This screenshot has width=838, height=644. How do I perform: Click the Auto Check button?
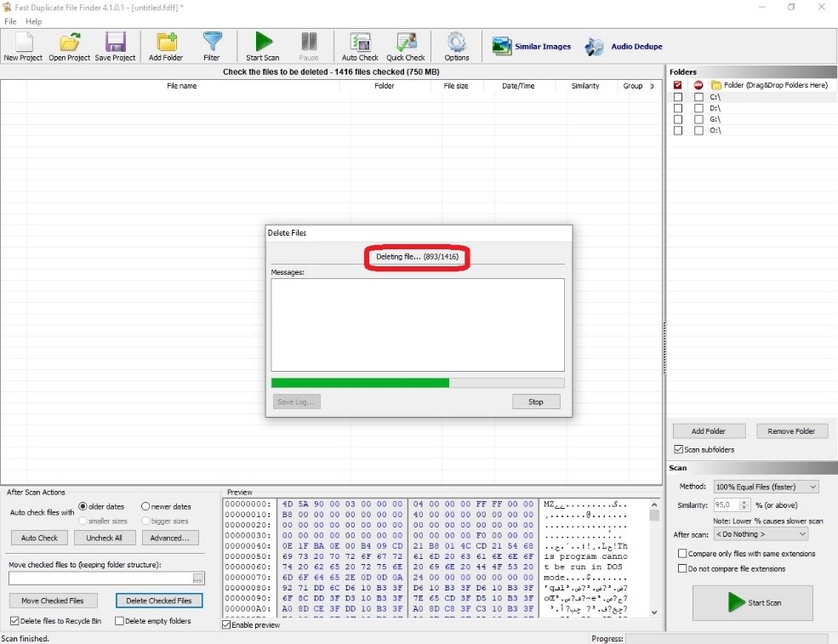pos(39,538)
